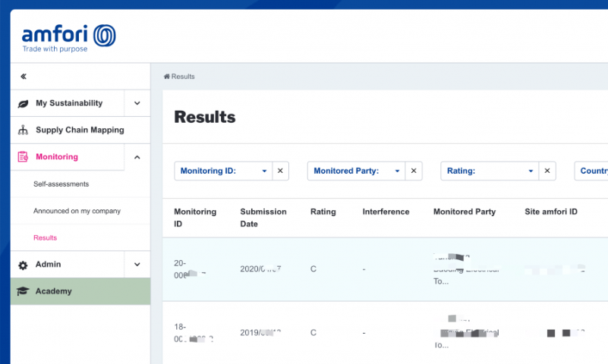Image resolution: width=608 pixels, height=364 pixels.
Task: Clear the Monitored Party filter
Action: 414,171
